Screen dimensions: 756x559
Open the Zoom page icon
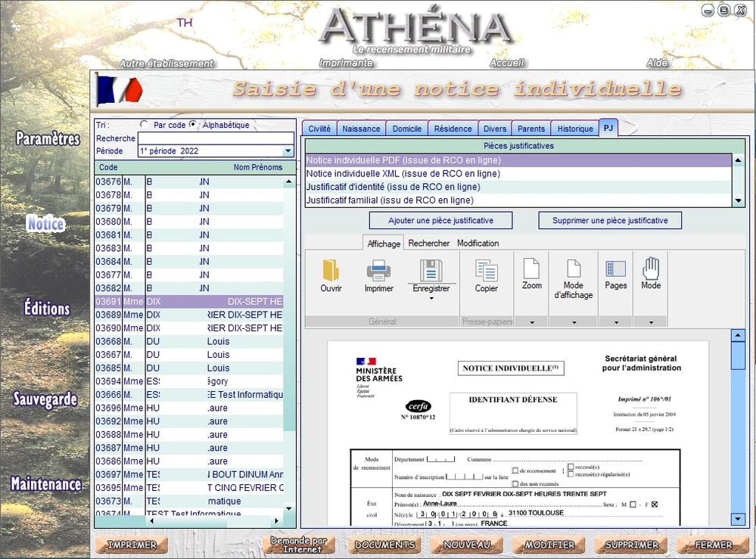pos(532,269)
